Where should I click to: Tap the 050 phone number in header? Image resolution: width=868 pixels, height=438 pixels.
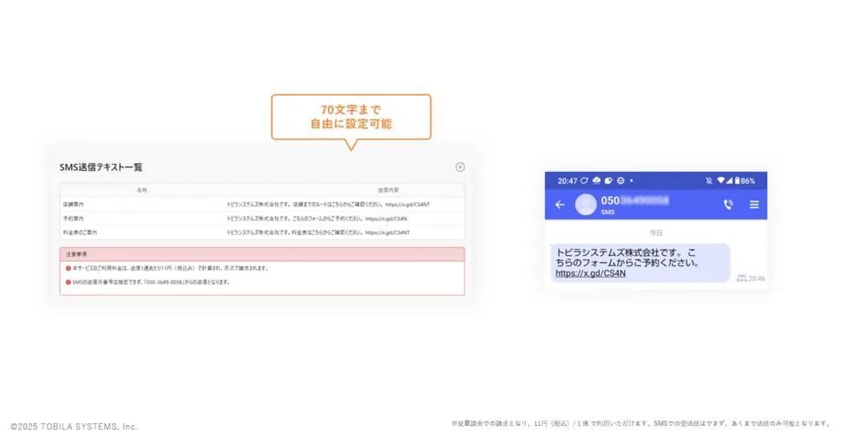(635, 200)
